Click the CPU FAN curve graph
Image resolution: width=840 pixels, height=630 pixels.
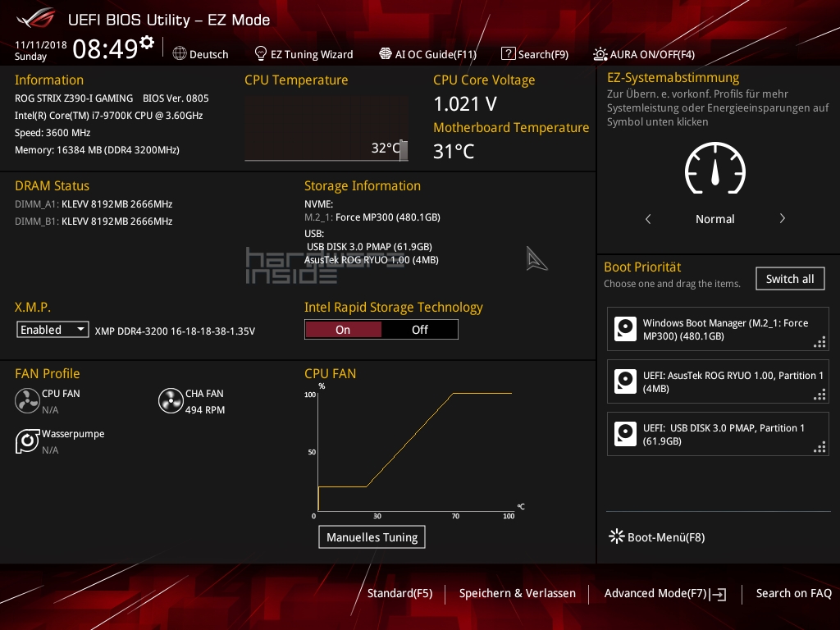[x=415, y=451]
